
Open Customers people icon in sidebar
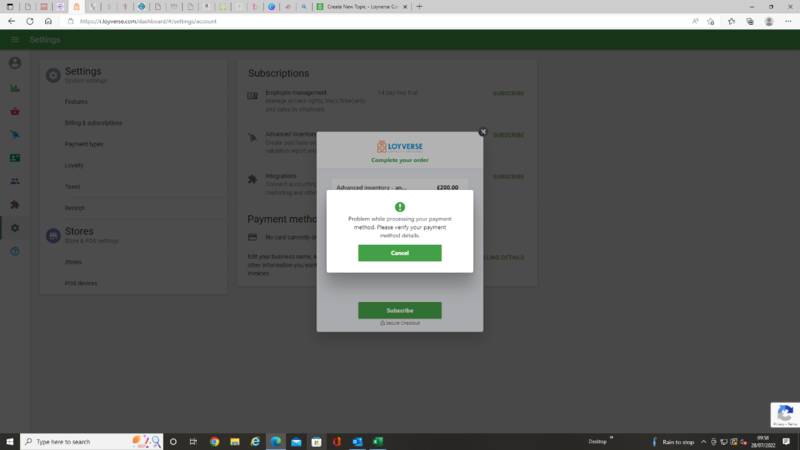click(x=15, y=181)
